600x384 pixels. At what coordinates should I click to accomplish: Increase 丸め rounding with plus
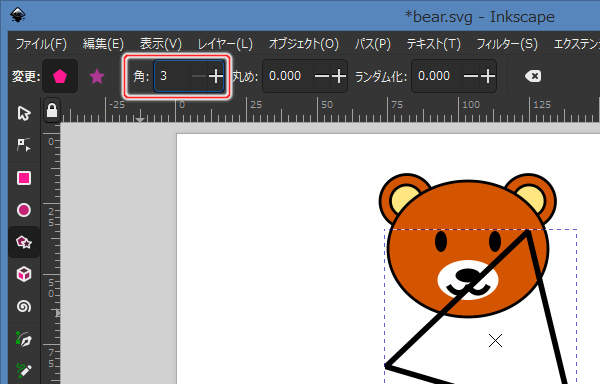[x=339, y=76]
